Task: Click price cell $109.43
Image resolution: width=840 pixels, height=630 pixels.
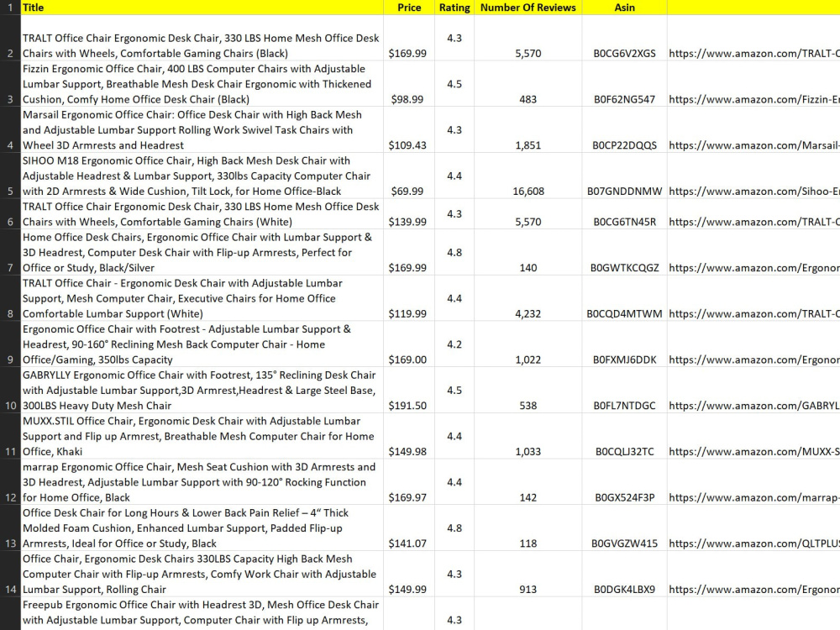Action: pos(409,129)
